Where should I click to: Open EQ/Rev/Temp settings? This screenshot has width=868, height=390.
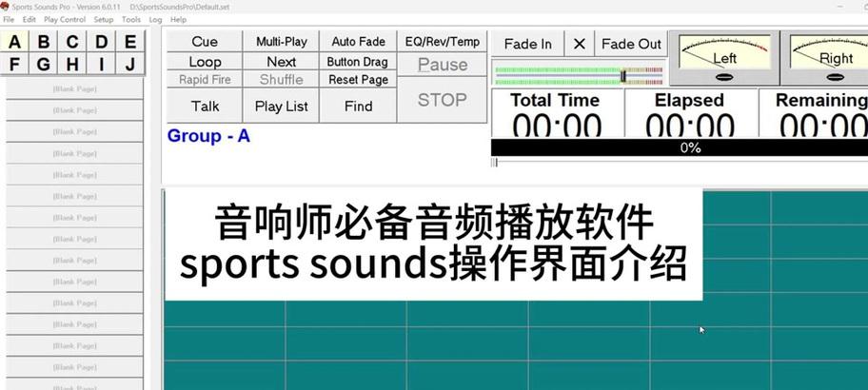tap(442, 42)
